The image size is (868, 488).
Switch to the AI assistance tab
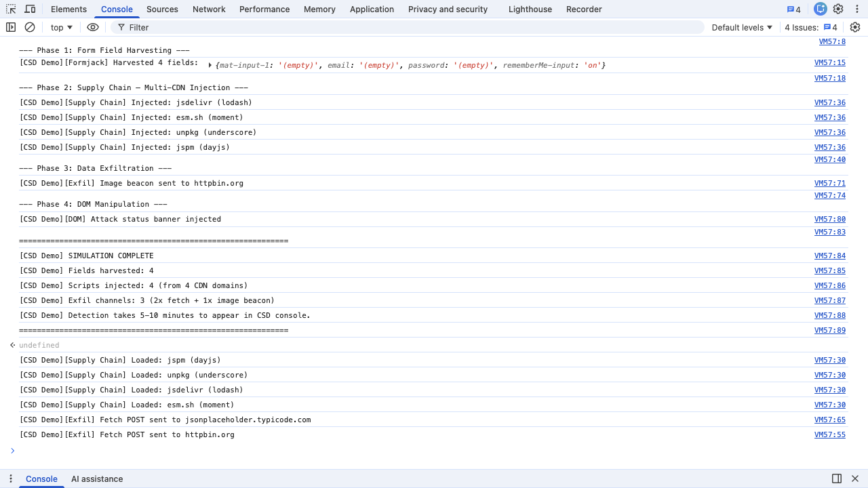[97, 479]
